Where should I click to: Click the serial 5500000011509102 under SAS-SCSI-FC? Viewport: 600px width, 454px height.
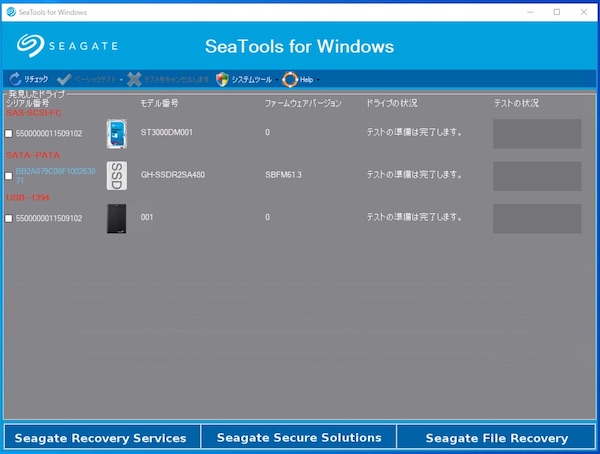[49, 134]
